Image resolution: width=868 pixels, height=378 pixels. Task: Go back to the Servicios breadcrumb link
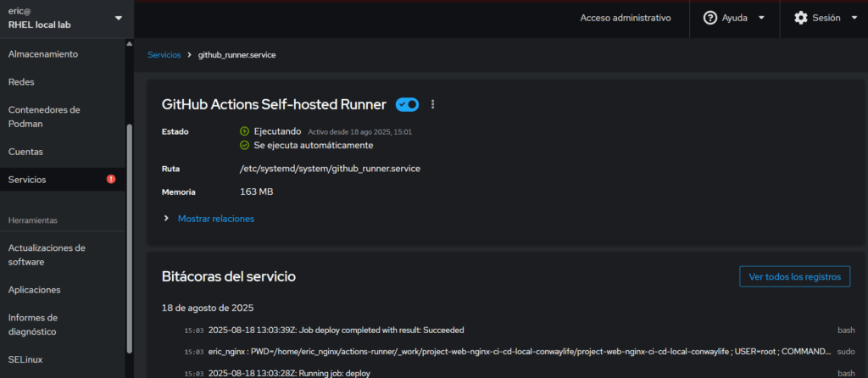point(164,55)
